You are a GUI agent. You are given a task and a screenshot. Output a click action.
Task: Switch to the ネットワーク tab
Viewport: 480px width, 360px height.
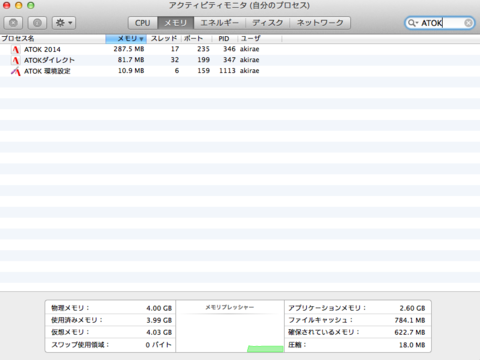(x=320, y=23)
